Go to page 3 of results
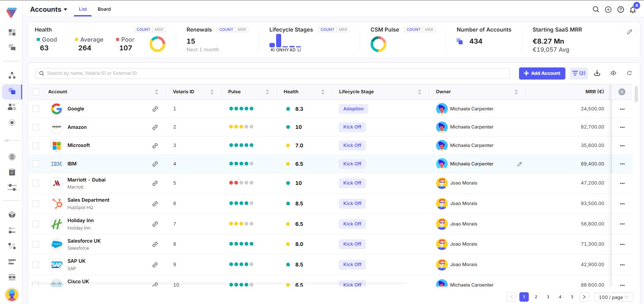 click(x=548, y=297)
